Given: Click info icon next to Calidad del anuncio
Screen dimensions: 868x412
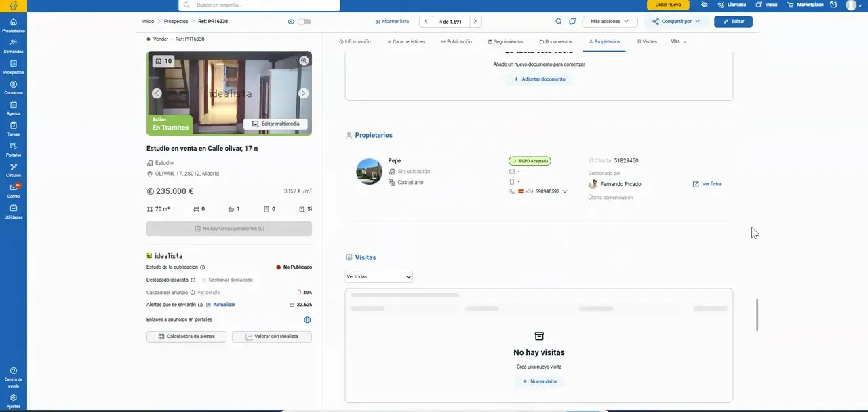Looking at the screenshot, I should click(193, 293).
